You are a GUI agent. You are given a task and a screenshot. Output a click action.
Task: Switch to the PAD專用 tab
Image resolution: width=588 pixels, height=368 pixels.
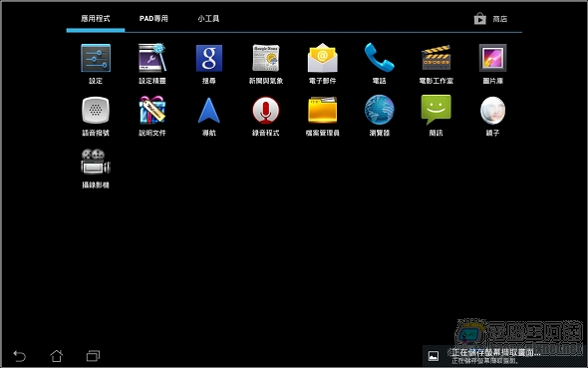pos(153,19)
